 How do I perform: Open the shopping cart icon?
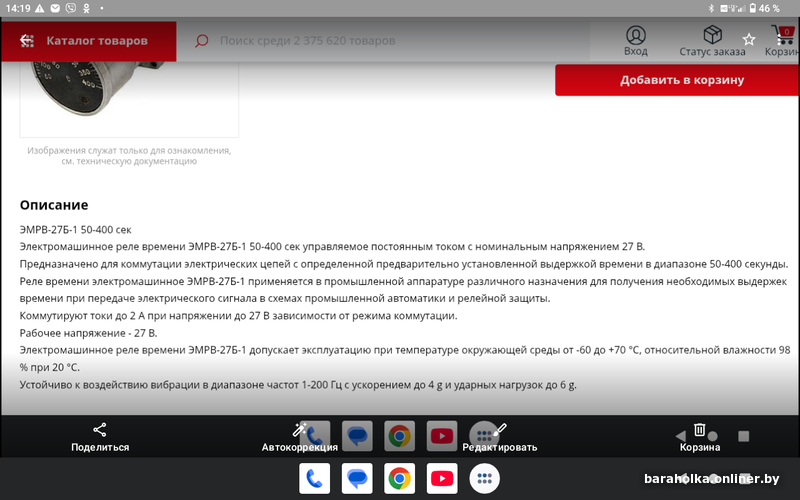point(783,35)
